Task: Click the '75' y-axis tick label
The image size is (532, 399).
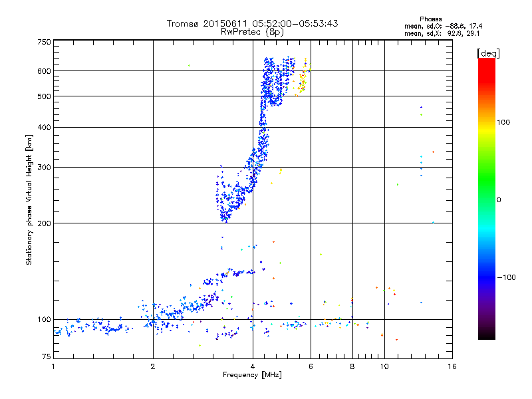Action: point(47,356)
